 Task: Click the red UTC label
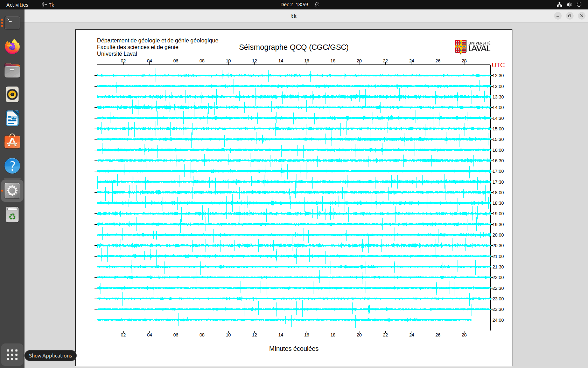(498, 65)
